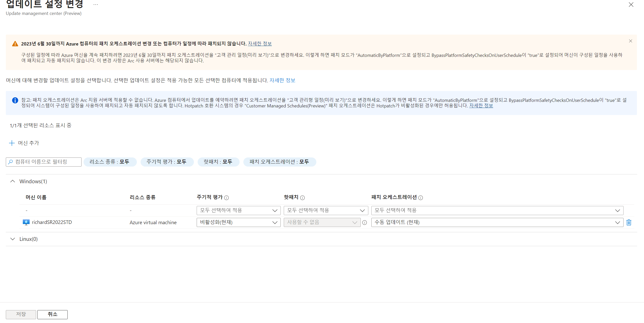The width and height of the screenshot is (644, 323).
Task: Click info icon next to disabled hotpatch dropdown
Action: tap(364, 222)
